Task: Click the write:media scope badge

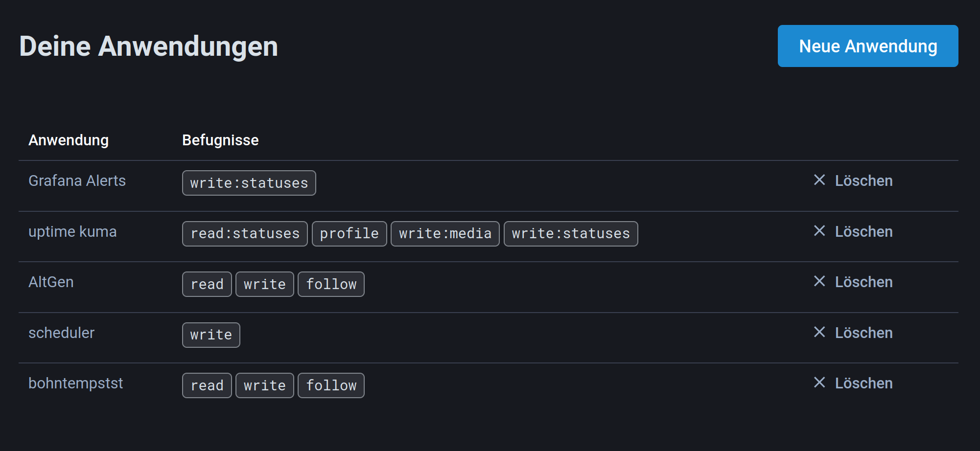Action: [x=445, y=234]
